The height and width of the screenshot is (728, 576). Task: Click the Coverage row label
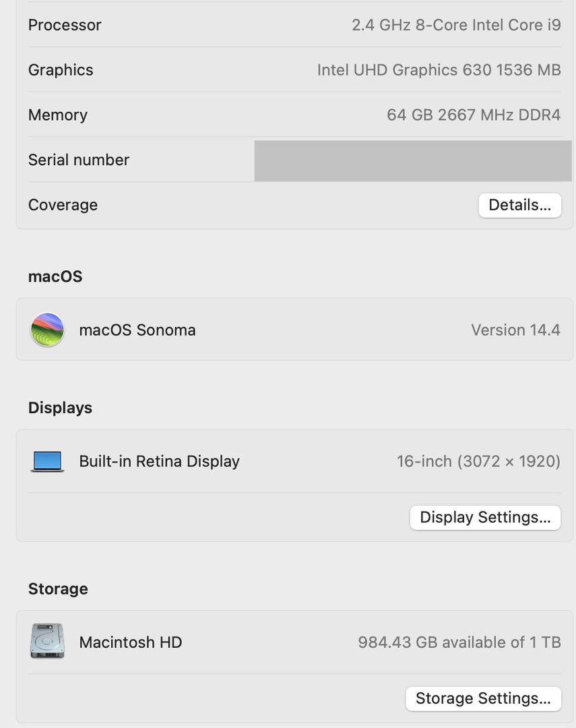tap(63, 205)
